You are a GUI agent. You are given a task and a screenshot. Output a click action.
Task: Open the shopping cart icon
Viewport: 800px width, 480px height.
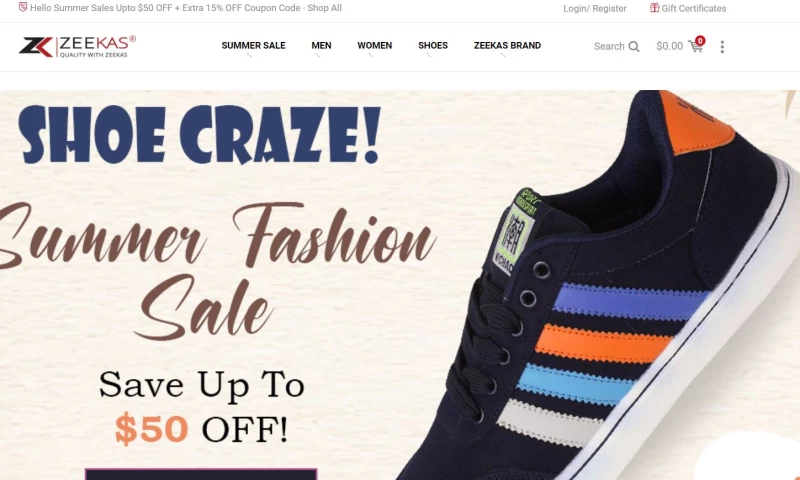(695, 46)
